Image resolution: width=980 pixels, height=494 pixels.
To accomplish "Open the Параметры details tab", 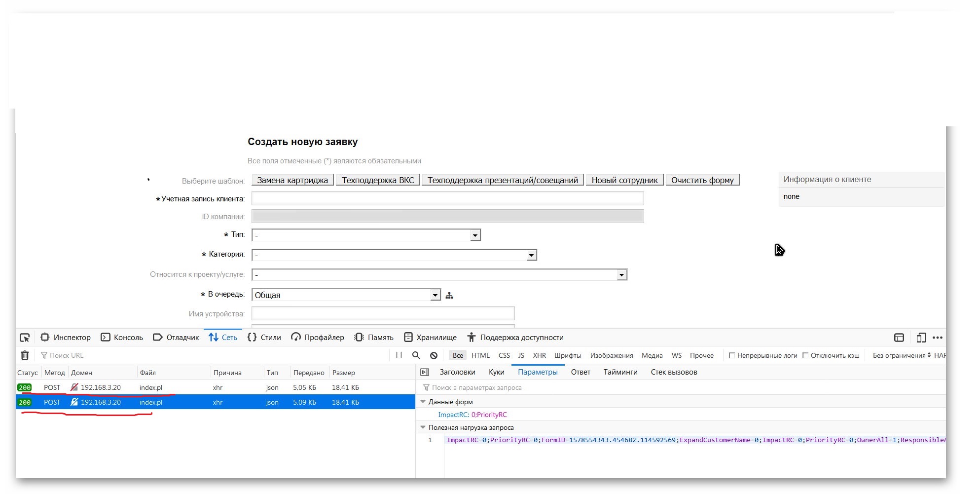I will point(538,372).
